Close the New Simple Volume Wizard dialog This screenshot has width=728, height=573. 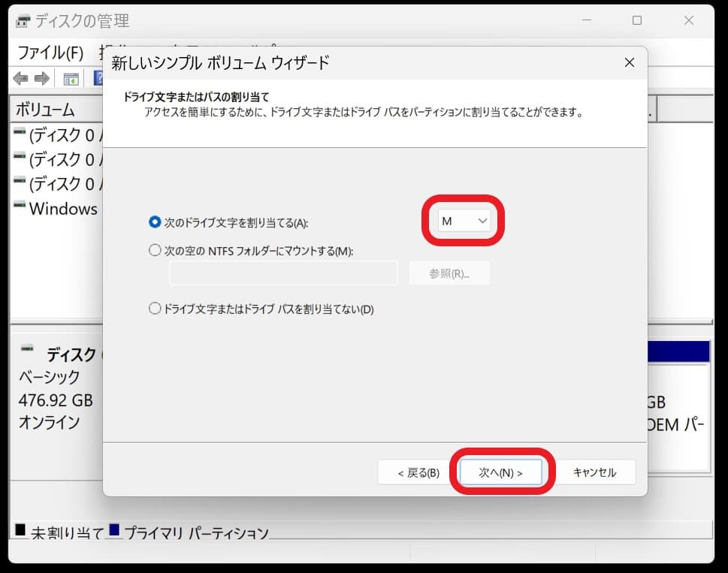pos(629,62)
